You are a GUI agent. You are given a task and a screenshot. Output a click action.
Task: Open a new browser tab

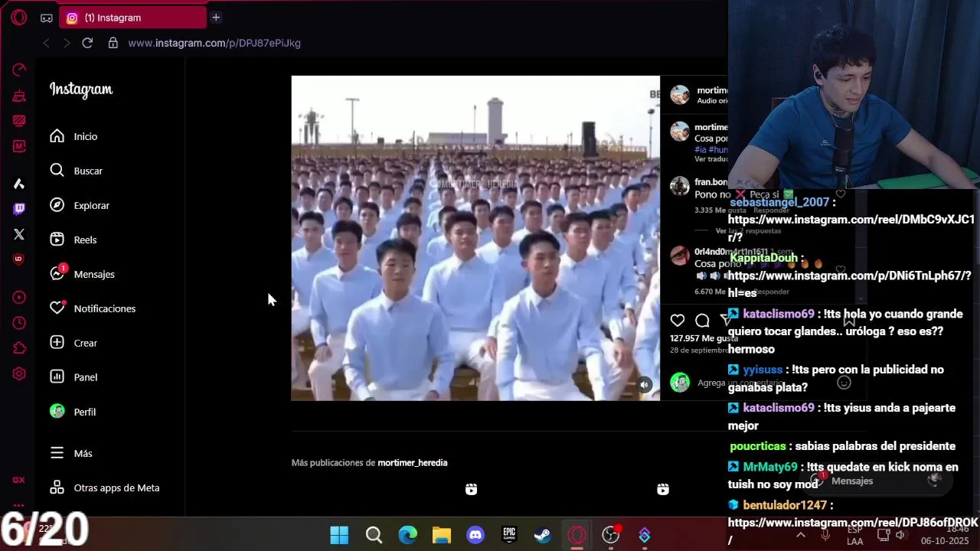(216, 17)
